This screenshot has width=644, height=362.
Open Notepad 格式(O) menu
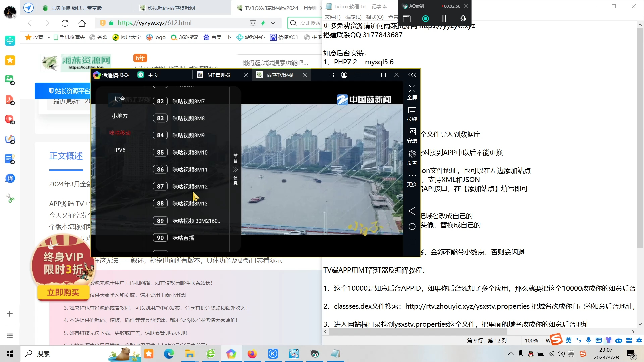pos(375,17)
